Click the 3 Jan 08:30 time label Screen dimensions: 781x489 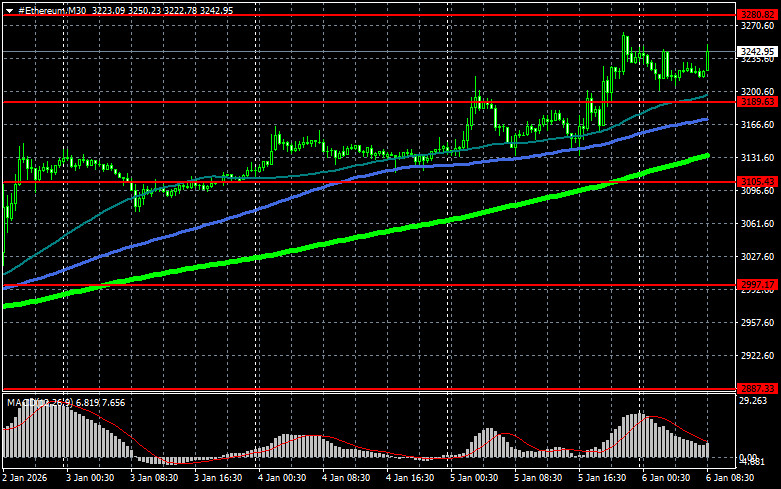pyautogui.click(x=155, y=480)
